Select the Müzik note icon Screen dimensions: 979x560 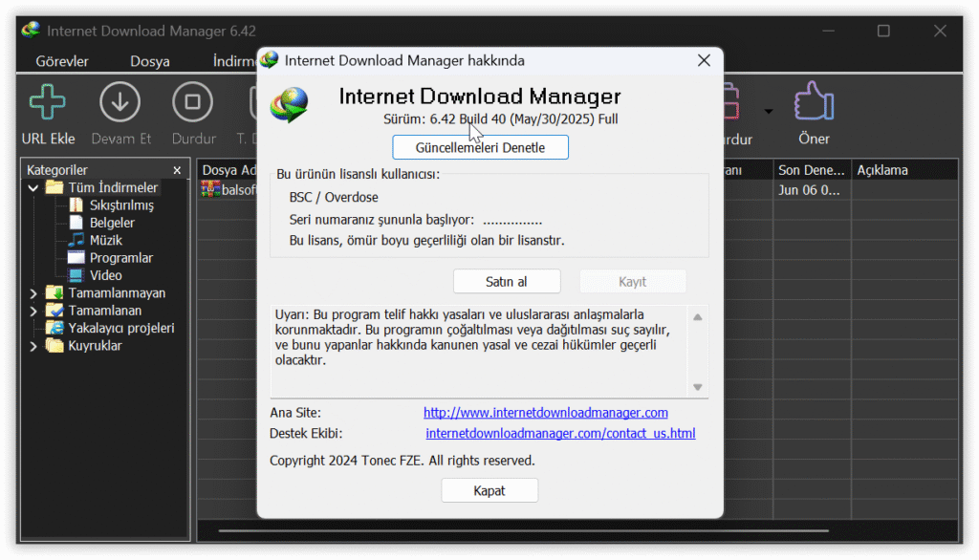(76, 240)
